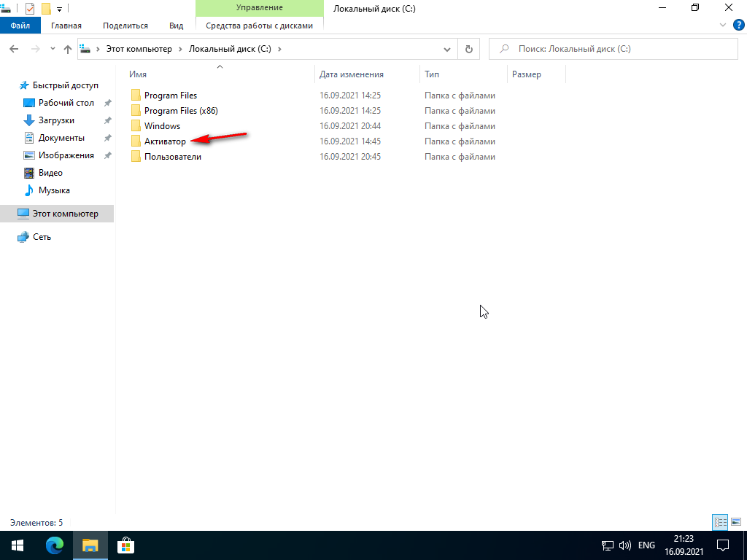The height and width of the screenshot is (560, 747).
Task: Expand the chevron after Этот компьютер breadcrumb
Action: click(x=181, y=49)
